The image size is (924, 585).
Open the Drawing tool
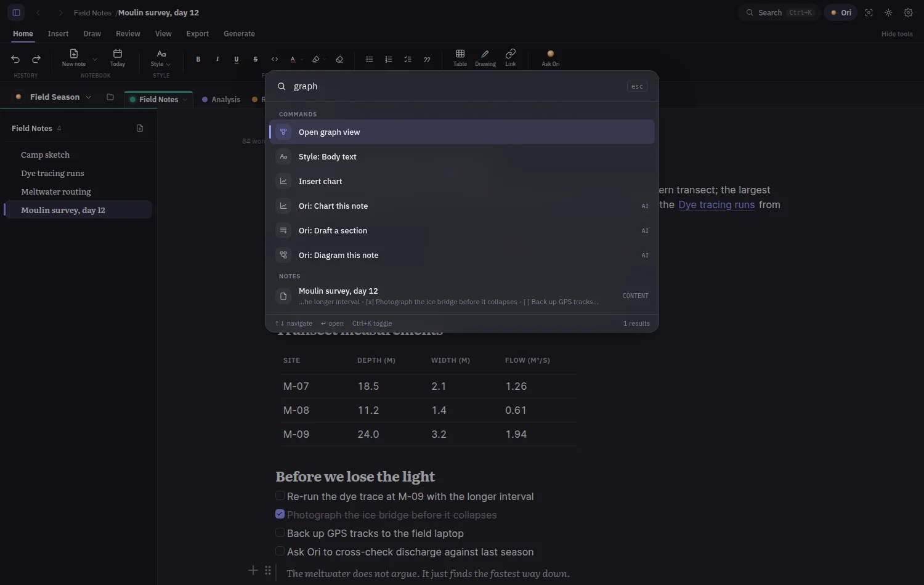point(485,58)
